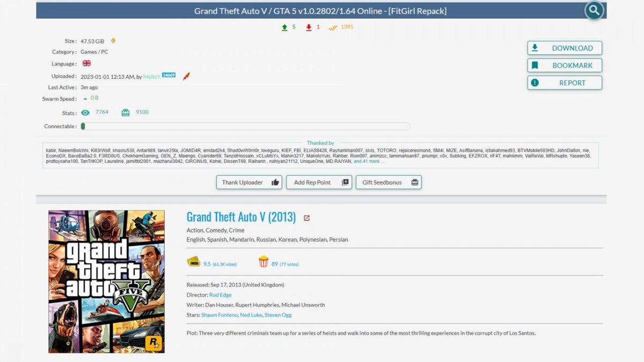The width and height of the screenshot is (644, 362).
Task: Click the 'Released: Sep 17, 2013' line
Action: [235, 285]
